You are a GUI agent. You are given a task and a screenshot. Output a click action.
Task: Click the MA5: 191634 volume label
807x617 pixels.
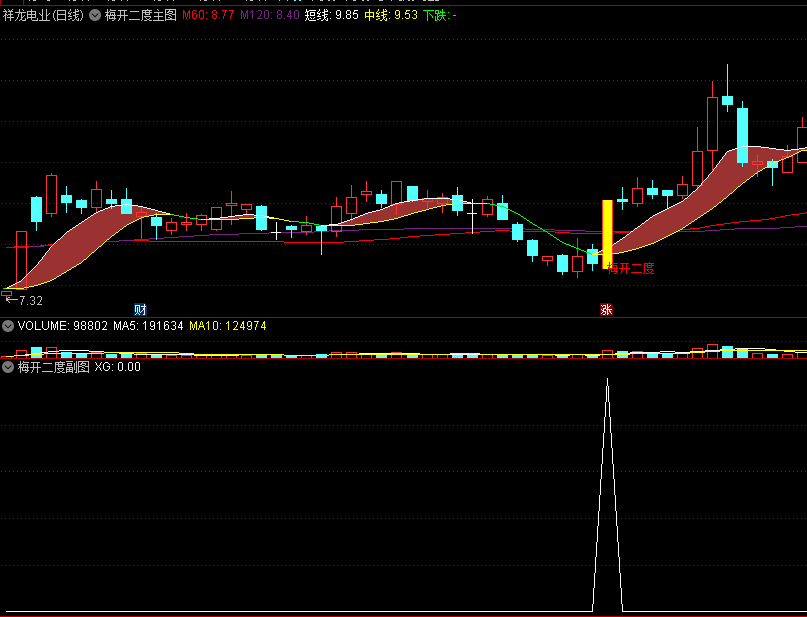(148, 326)
